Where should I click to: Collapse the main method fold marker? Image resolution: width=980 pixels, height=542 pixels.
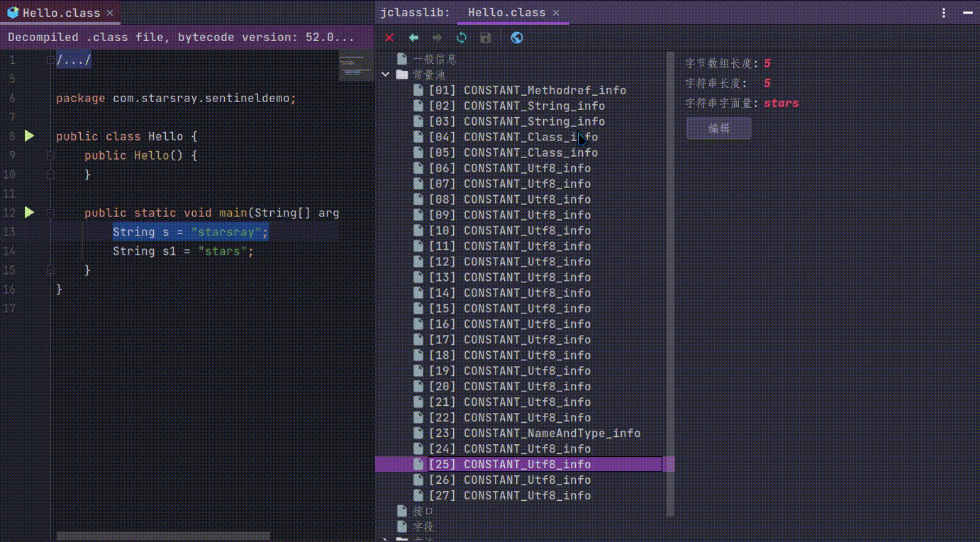pyautogui.click(x=50, y=211)
